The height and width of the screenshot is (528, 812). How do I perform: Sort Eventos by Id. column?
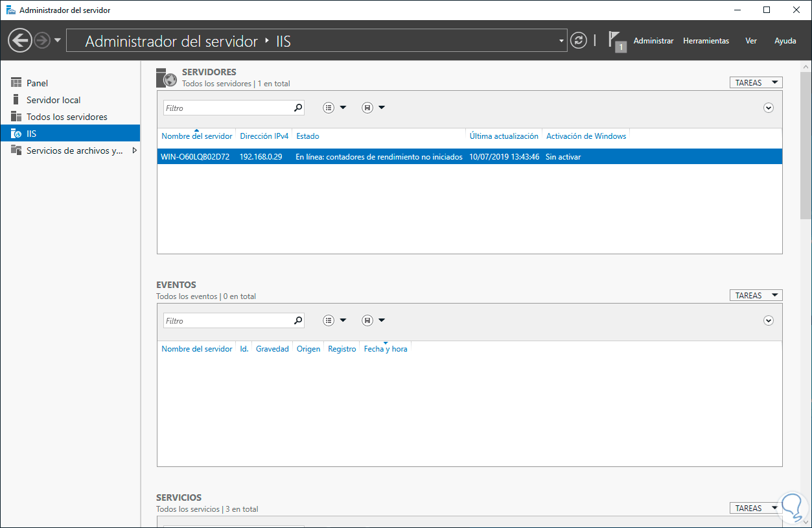(x=244, y=349)
